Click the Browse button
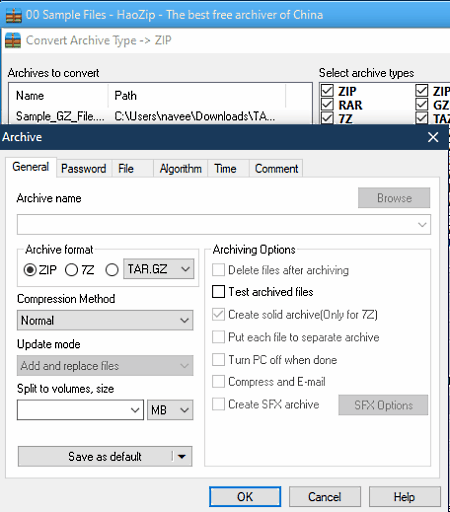The image size is (450, 512). click(x=394, y=198)
